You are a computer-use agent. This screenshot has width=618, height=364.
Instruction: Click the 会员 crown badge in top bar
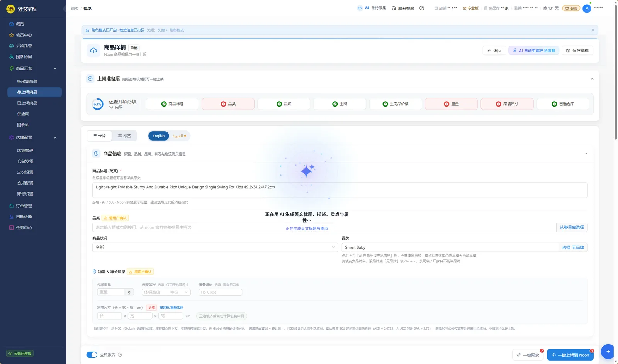pyautogui.click(x=571, y=8)
